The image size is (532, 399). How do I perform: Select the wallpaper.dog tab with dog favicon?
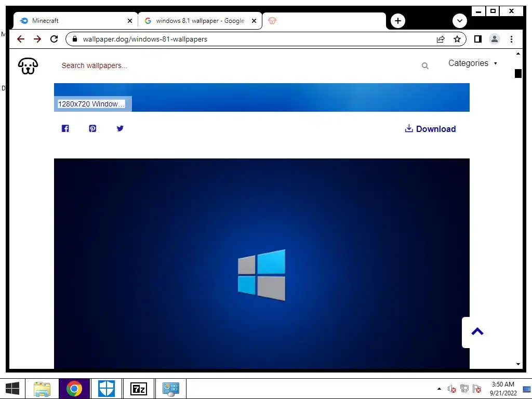coord(324,21)
